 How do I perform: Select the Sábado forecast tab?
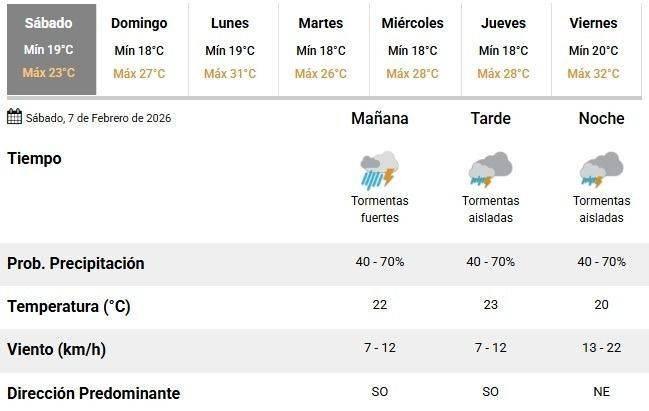pos(49,49)
